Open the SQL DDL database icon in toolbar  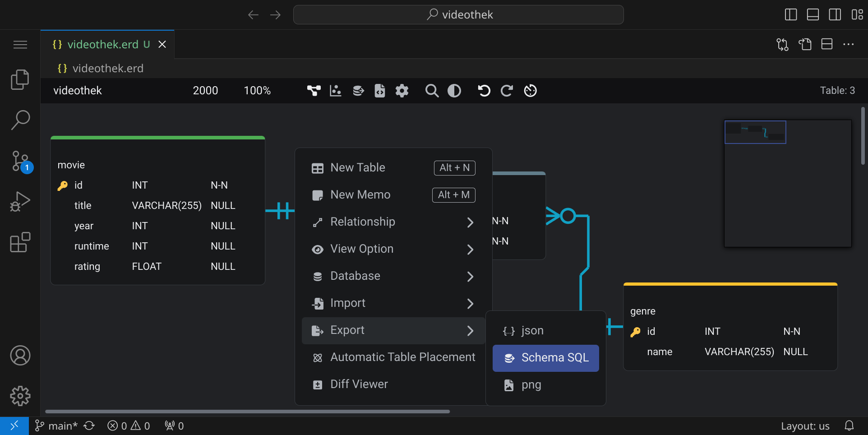click(358, 91)
